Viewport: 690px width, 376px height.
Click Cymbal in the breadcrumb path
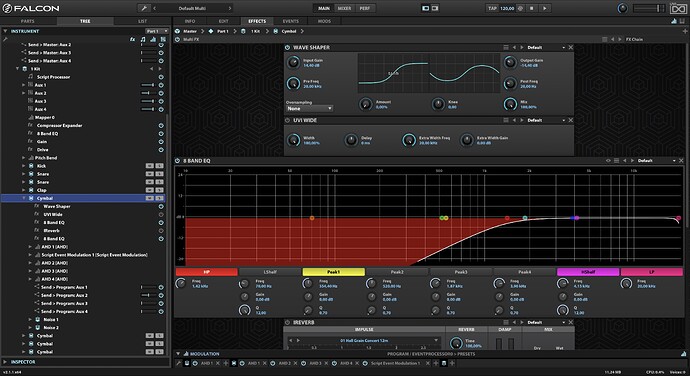click(289, 31)
